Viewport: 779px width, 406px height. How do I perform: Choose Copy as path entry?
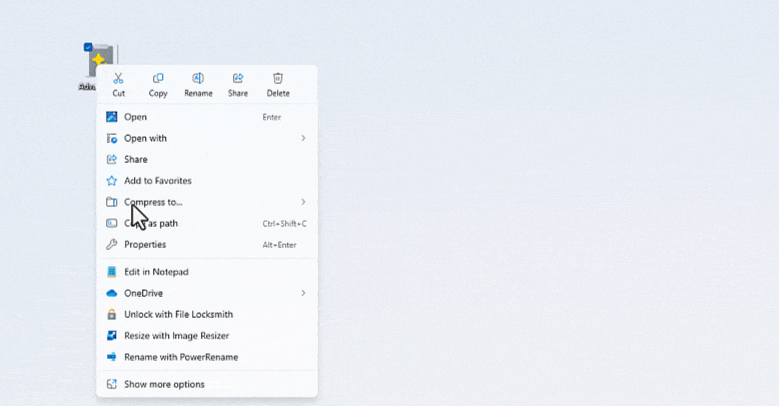click(207, 224)
